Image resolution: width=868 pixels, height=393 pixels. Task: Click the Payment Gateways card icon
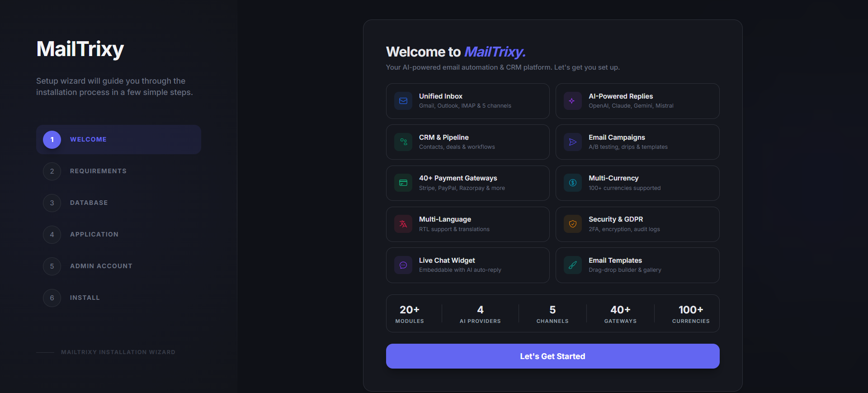[403, 183]
